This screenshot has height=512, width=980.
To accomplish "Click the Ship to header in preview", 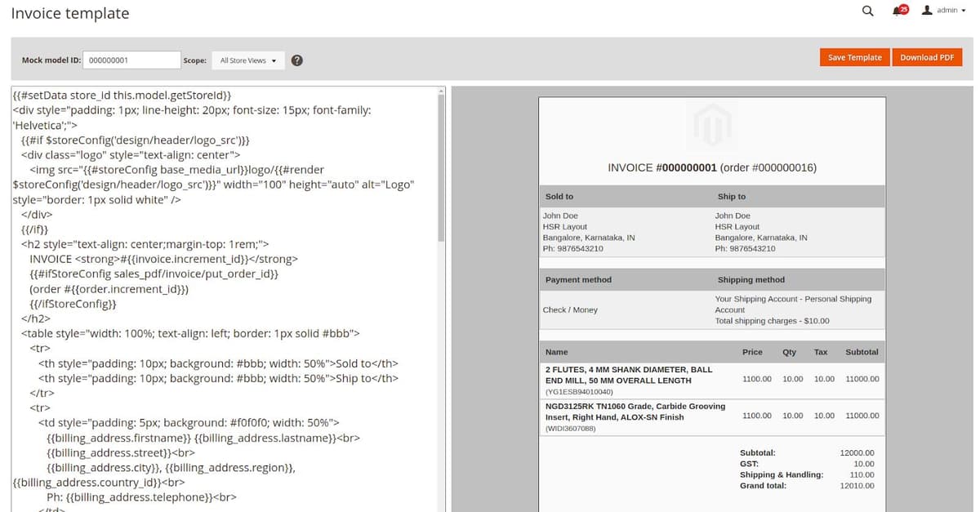I will (x=732, y=197).
